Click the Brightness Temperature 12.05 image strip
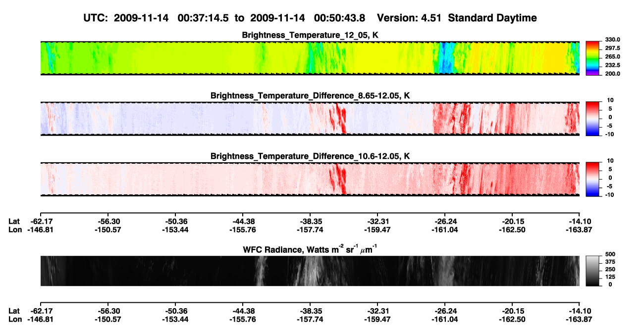This screenshot has width=644, height=330. pyautogui.click(x=310, y=58)
